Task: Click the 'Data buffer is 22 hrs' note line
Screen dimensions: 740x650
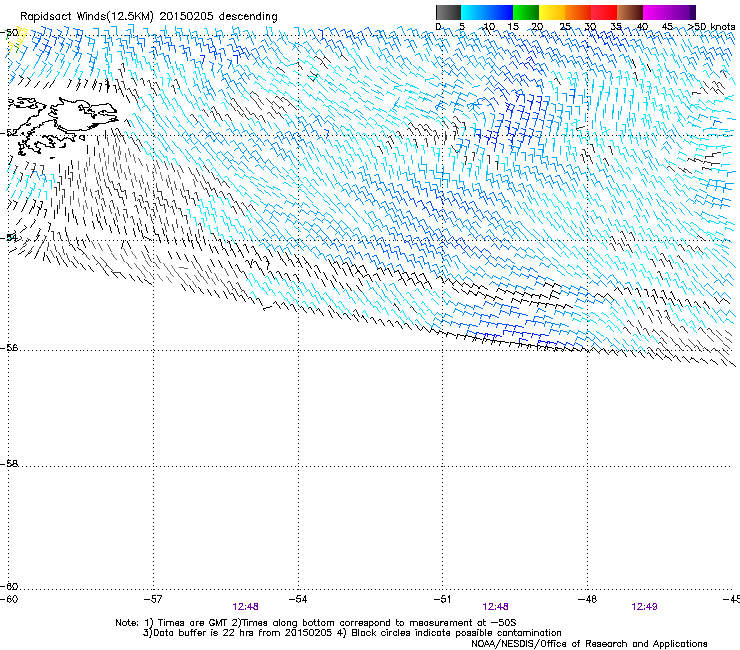Action: pyautogui.click(x=352, y=633)
